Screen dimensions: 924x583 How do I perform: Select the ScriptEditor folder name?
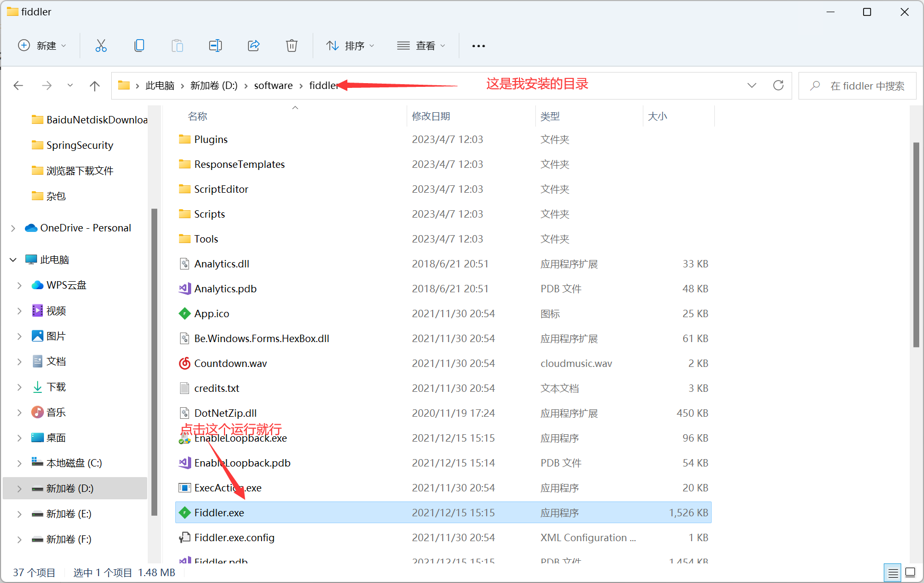[221, 189]
